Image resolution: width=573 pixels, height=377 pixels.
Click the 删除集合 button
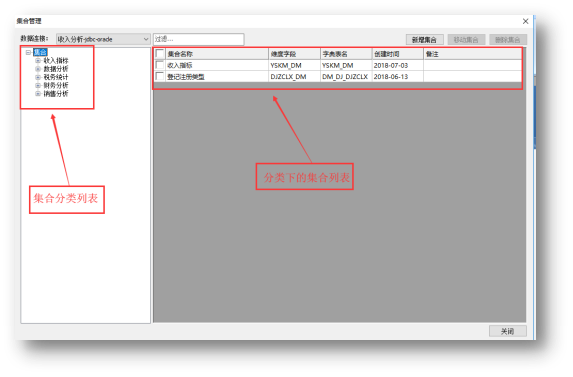508,39
